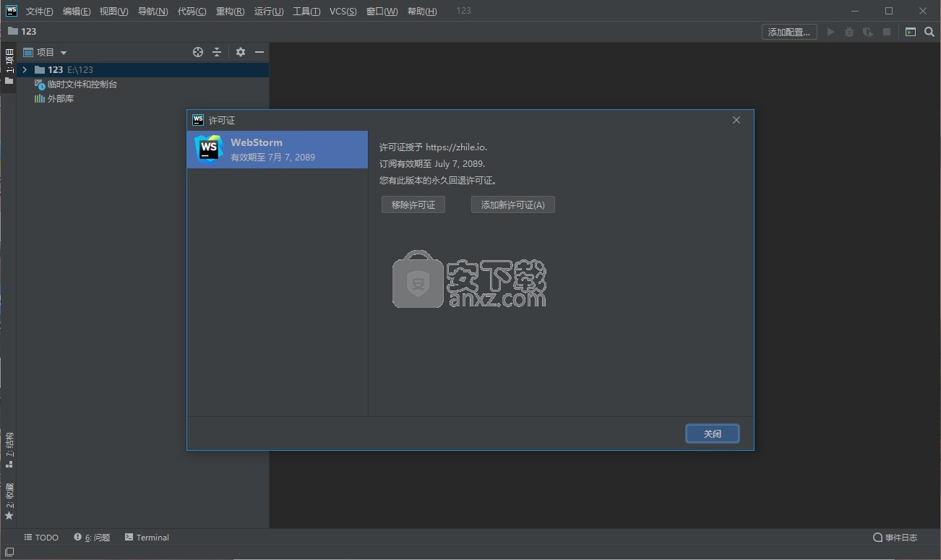The image size is (941, 560).
Task: Open Search Everywhere magnifier icon
Action: tap(929, 32)
